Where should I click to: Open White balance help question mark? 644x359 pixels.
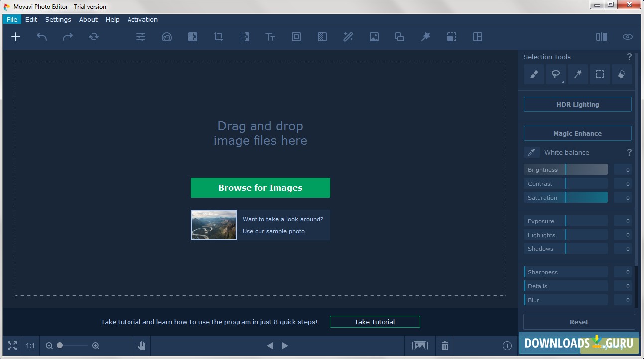click(x=629, y=152)
